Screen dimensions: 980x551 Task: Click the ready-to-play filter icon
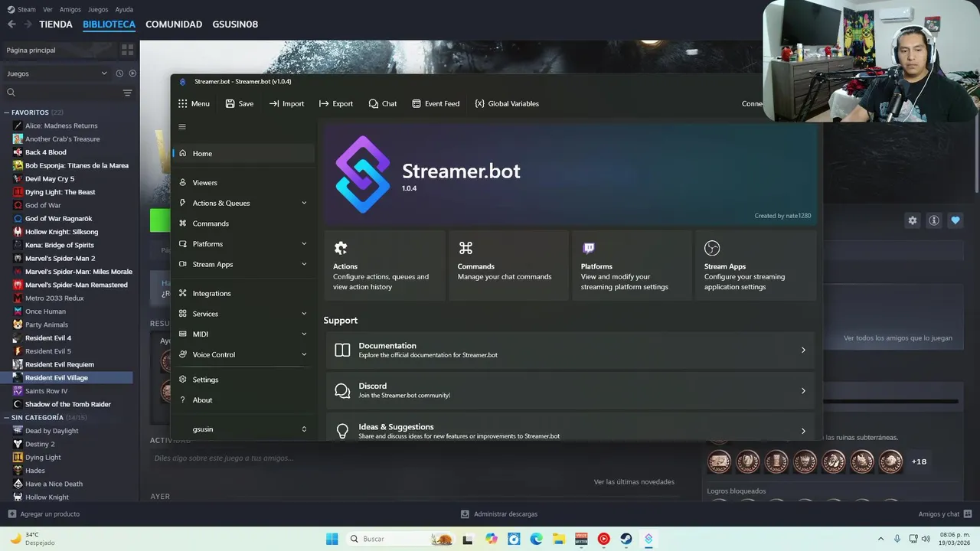click(132, 73)
